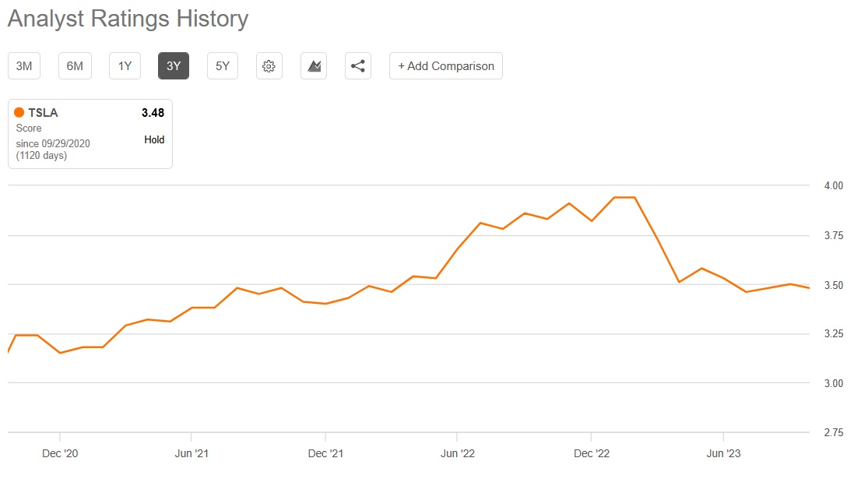This screenshot has width=868, height=479.
Task: Click the Hold rating label
Action: pos(154,140)
